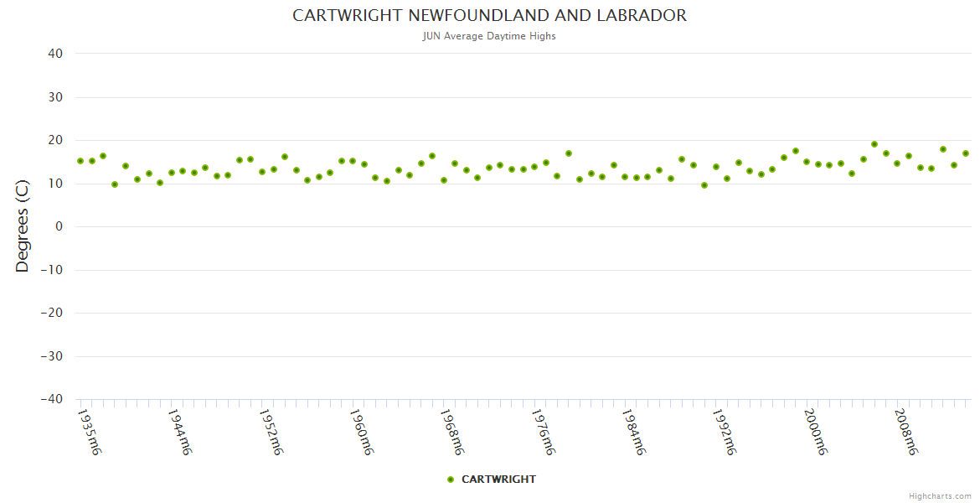Select the 2000m6 x-axis label
This screenshot has width=980, height=503.
coord(814,432)
